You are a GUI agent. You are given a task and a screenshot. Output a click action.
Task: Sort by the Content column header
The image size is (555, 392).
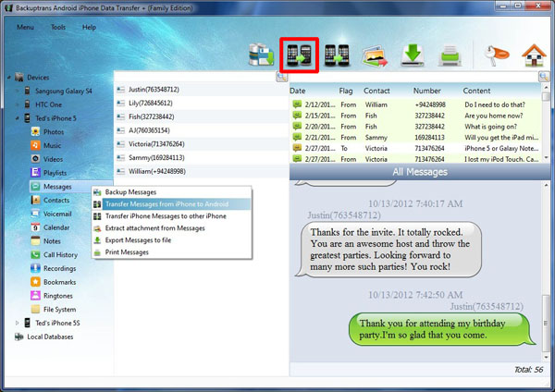coord(476,91)
